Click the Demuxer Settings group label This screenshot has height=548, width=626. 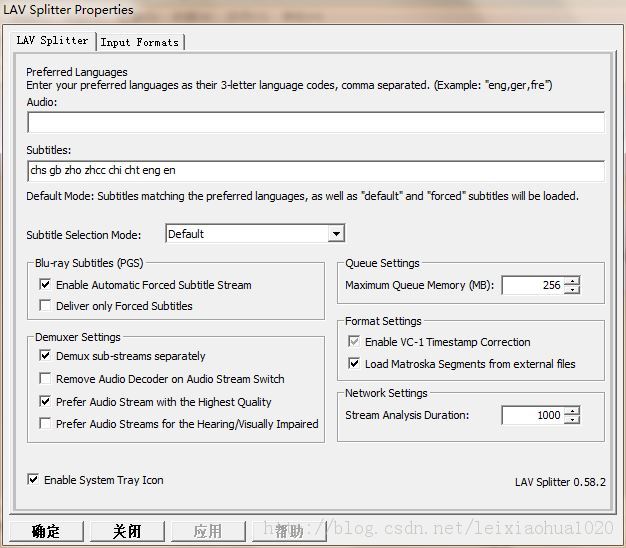click(x=77, y=337)
